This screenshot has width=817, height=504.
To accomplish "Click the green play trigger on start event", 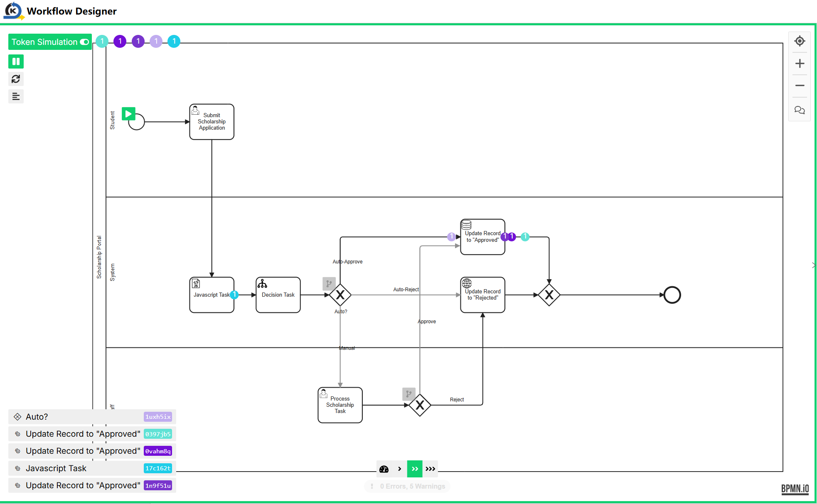I will [x=128, y=113].
